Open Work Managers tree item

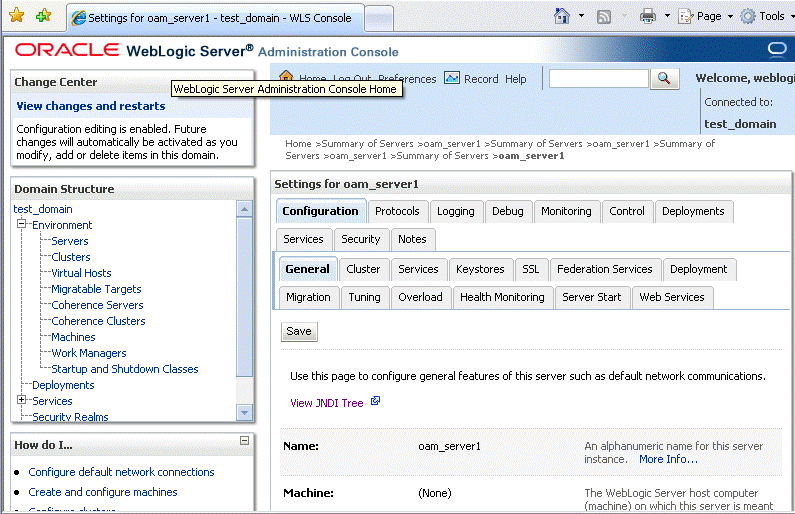click(x=89, y=353)
